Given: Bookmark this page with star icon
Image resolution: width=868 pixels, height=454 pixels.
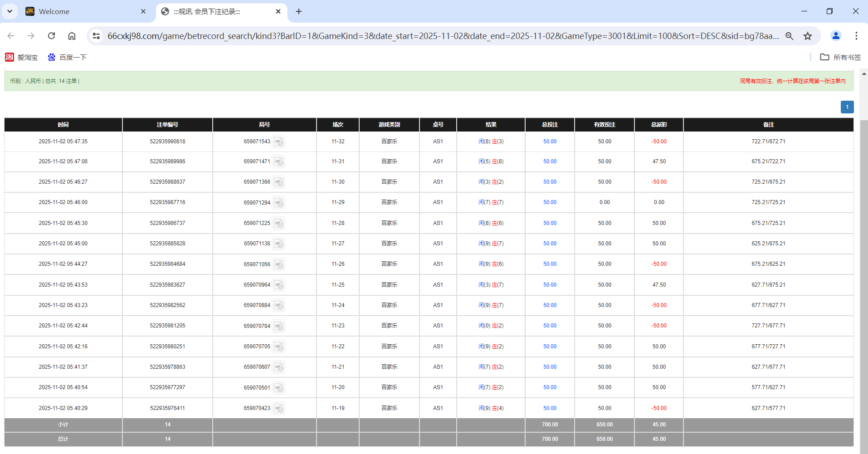Looking at the screenshot, I should (808, 36).
